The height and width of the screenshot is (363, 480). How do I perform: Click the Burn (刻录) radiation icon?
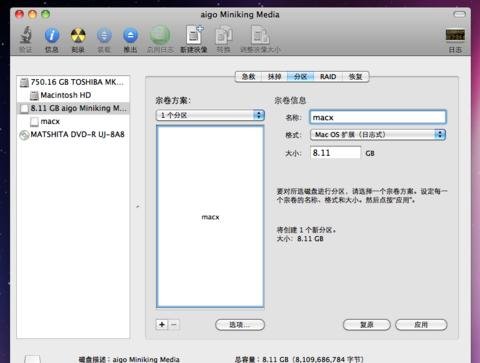(x=78, y=35)
